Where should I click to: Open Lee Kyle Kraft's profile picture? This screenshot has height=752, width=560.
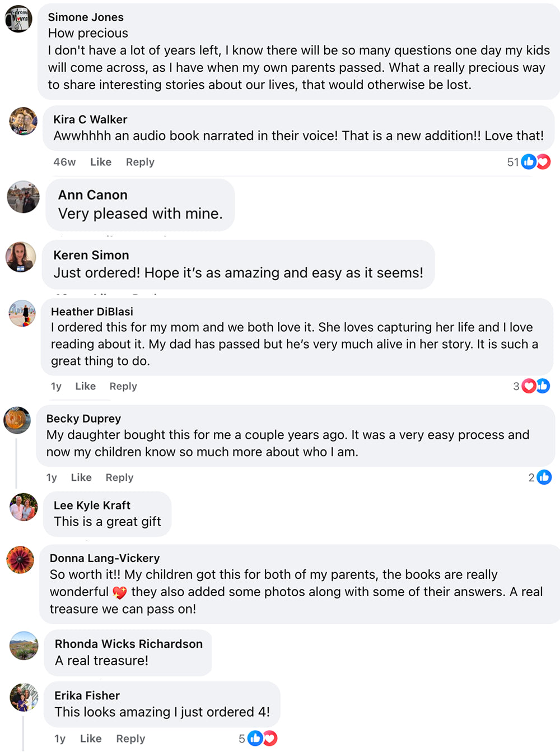click(24, 507)
